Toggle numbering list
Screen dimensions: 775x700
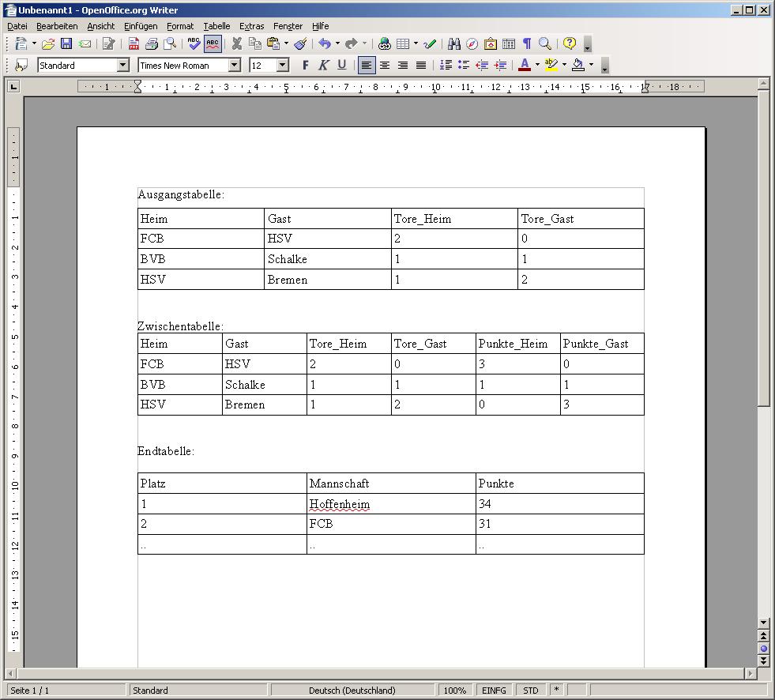pos(446,66)
